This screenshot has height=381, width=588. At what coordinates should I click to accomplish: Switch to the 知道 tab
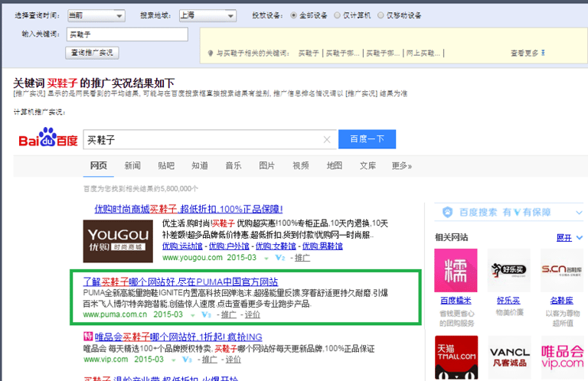(200, 165)
